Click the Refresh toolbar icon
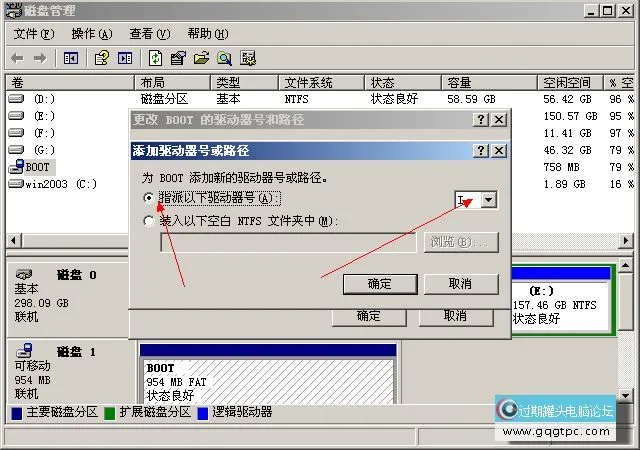Screen dimensions: 640x450 pos(155,58)
